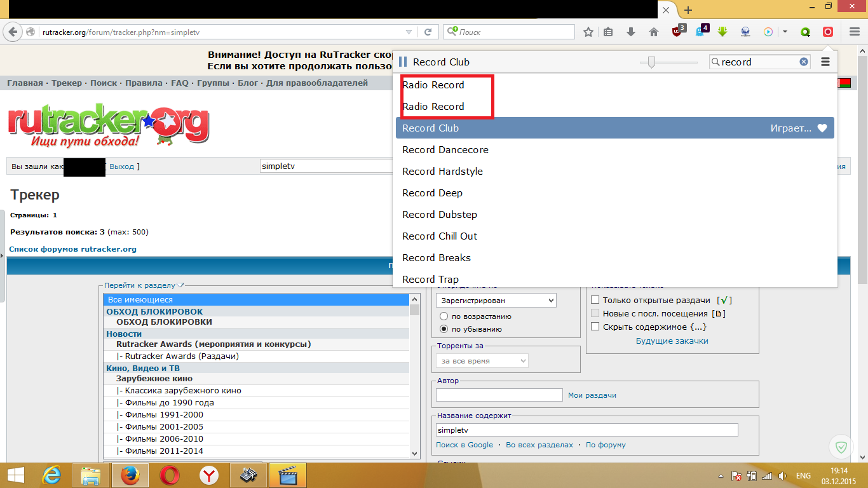Open the 'Зарегистрирован' sort dropdown
Screen dimensions: 868x488
pos(496,300)
